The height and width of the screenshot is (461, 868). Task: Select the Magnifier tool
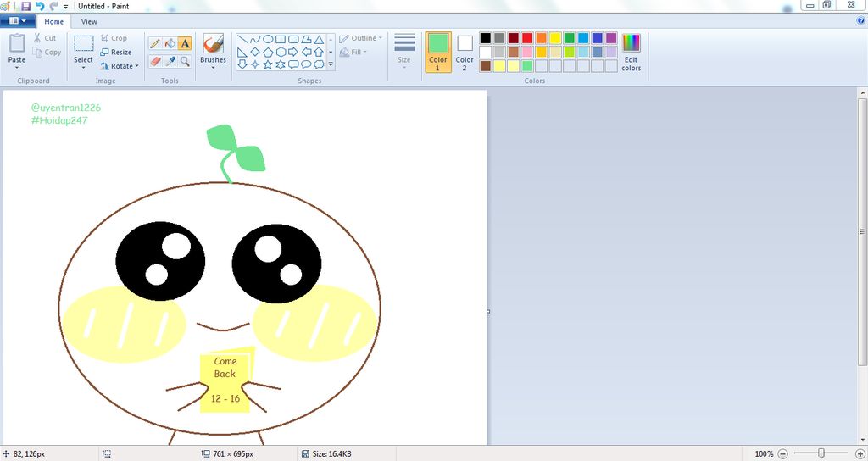tap(185, 61)
